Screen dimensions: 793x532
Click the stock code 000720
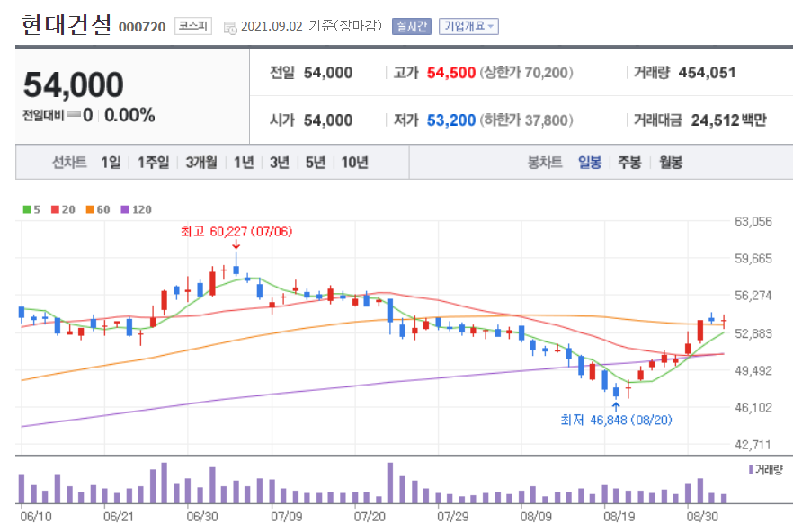(142, 27)
